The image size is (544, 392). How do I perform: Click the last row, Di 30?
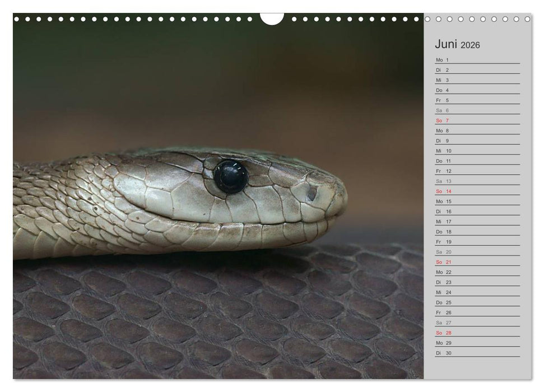(x=477, y=353)
